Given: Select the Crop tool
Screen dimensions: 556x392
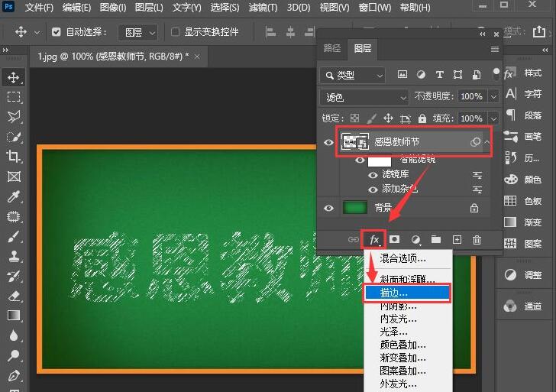Looking at the screenshot, I should click(14, 156).
